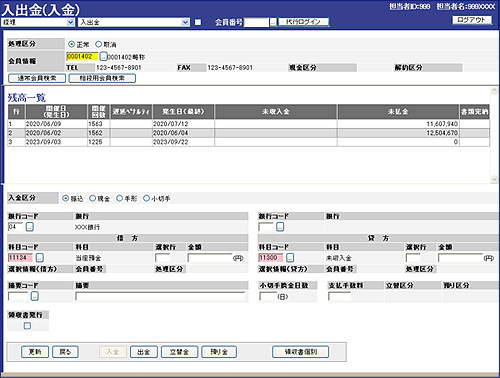This screenshot has height=378, width=500.
Task: Open member number lookup beside 0001402 field
Action: [x=103, y=57]
